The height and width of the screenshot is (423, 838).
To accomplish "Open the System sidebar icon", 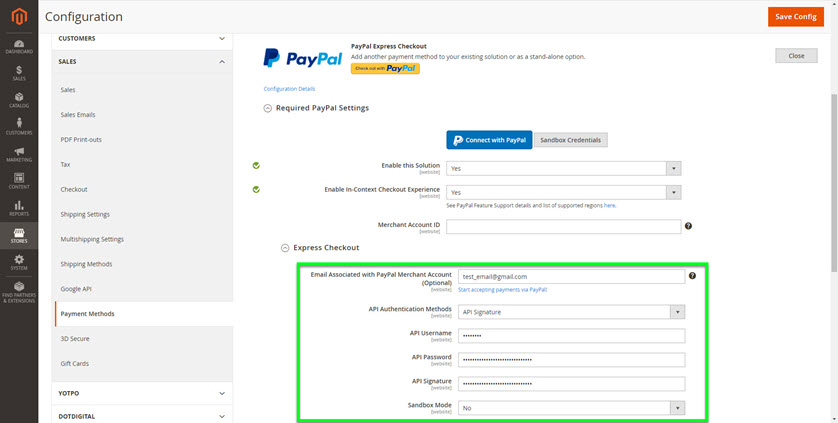I will pos(19,263).
